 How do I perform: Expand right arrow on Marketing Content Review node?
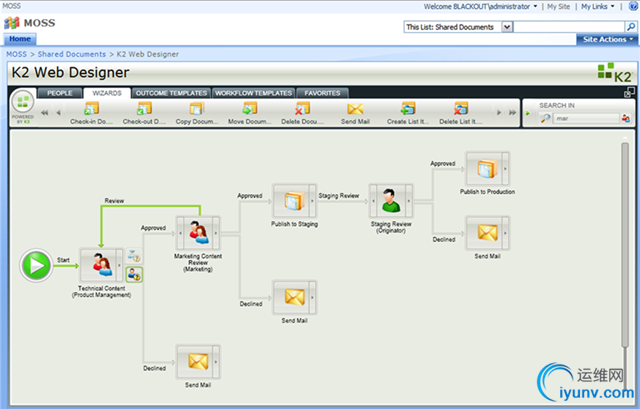point(216,233)
